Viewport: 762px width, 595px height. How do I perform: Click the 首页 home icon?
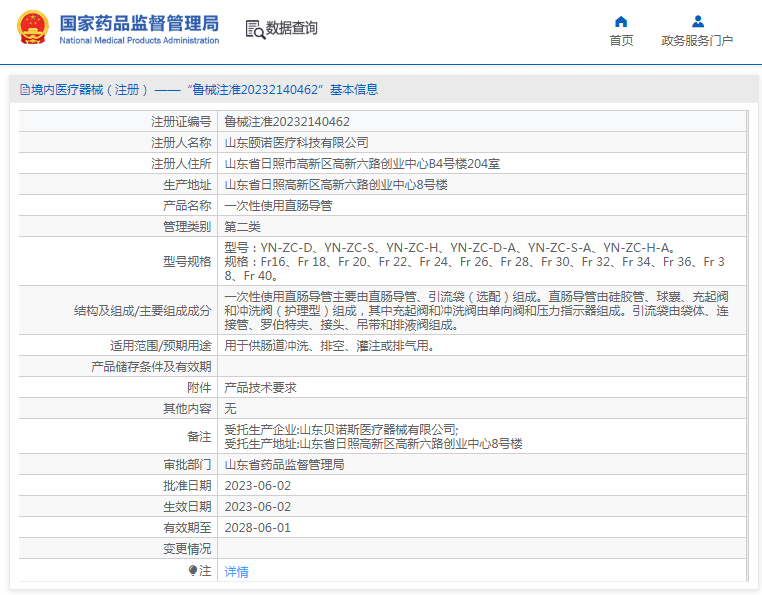pos(621,21)
